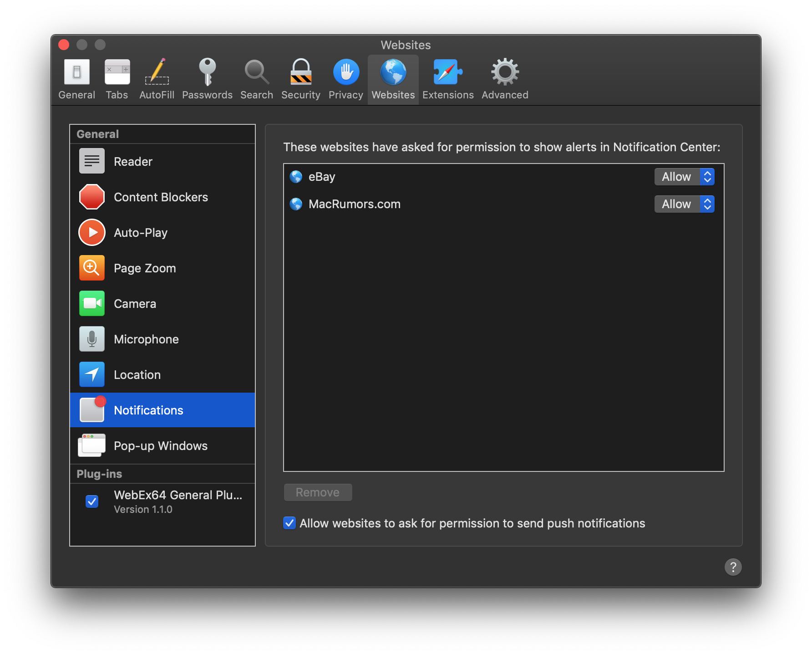Open the Allow dropdown for eBay
The height and width of the screenshot is (655, 812).
pyautogui.click(x=684, y=177)
